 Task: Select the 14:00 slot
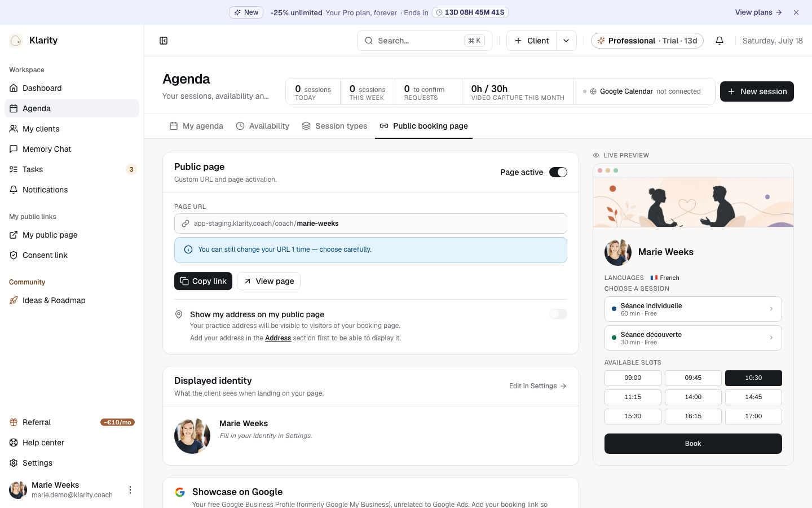tap(693, 397)
